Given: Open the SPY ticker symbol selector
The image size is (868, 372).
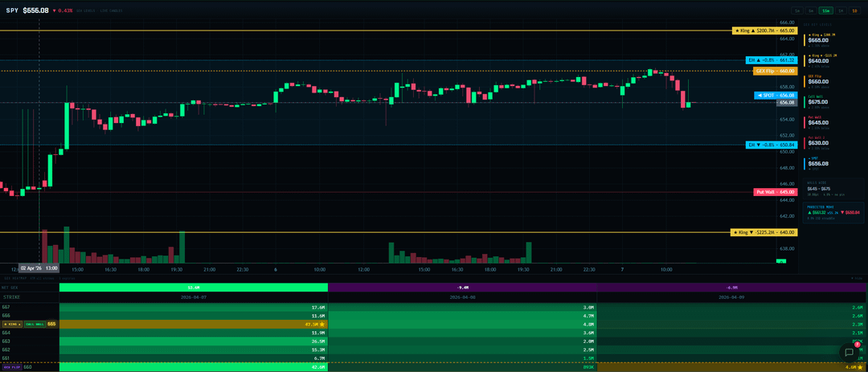Looking at the screenshot, I should click(12, 10).
